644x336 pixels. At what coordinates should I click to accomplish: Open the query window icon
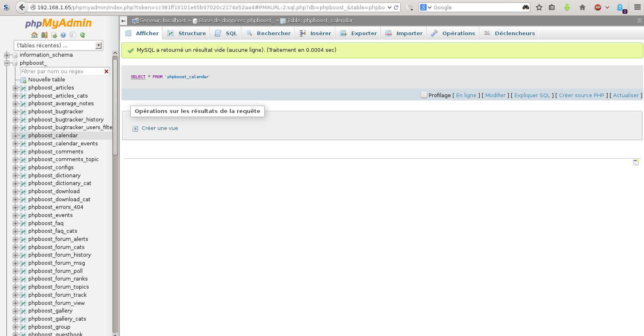point(54,35)
